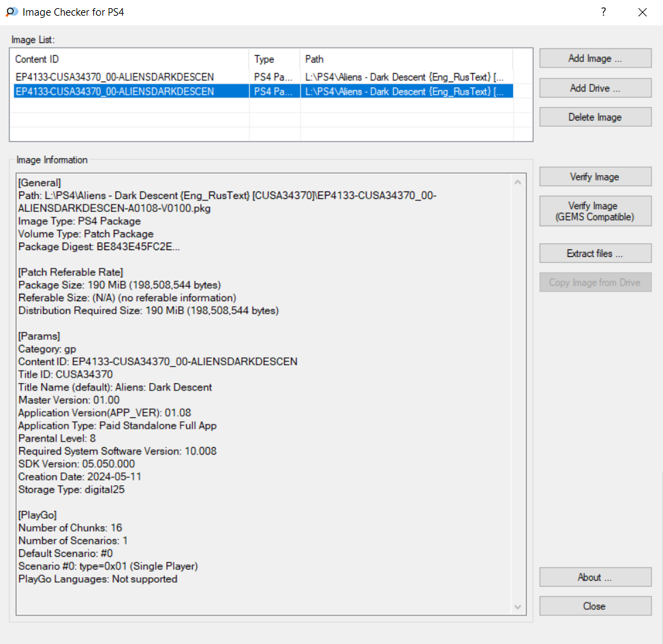Click the scrollbar down arrow in Image Information
663x644 pixels.
point(517,607)
